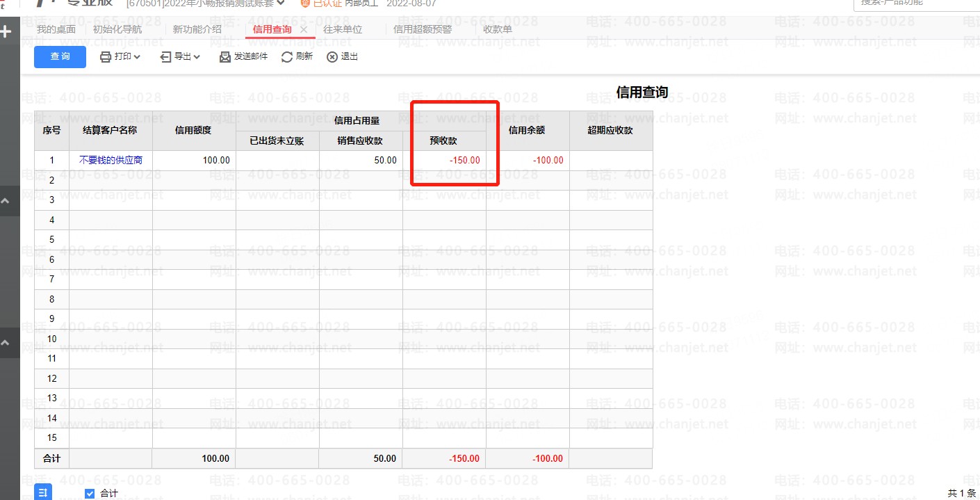
Task: Click row 1 sales receivable cell 50.00
Action: (361, 161)
